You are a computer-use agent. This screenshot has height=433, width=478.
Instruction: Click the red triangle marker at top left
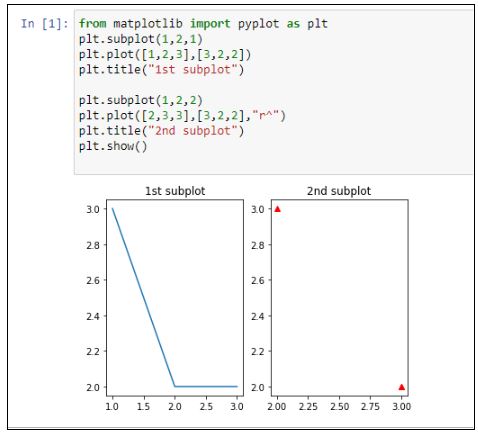tap(277, 209)
